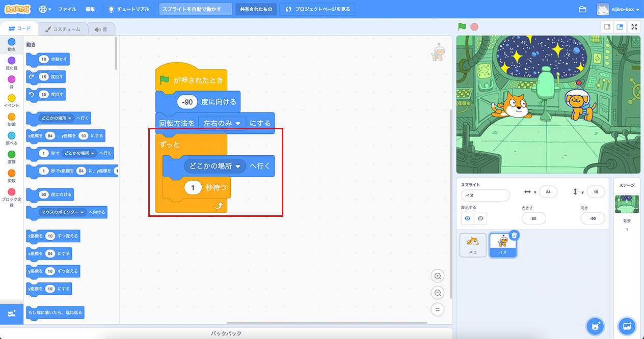Open the ファイル menu
The width and height of the screenshot is (644, 339).
pyautogui.click(x=67, y=9)
